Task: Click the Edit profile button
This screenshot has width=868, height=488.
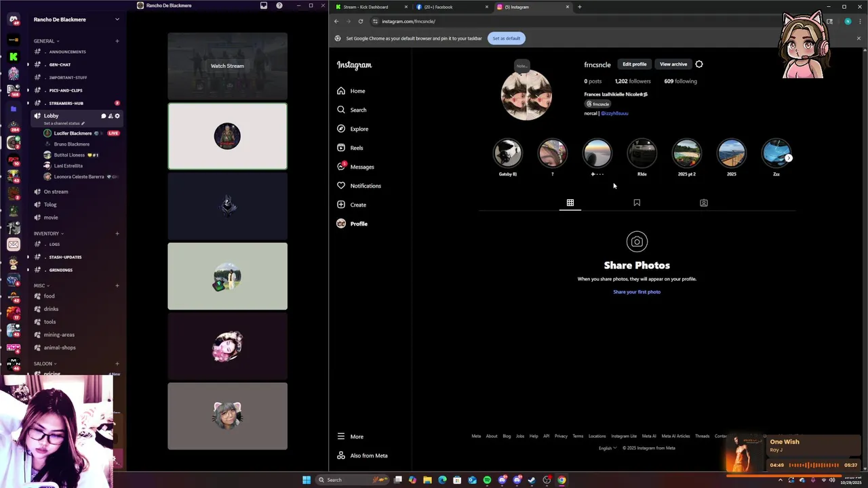Action: click(635, 64)
